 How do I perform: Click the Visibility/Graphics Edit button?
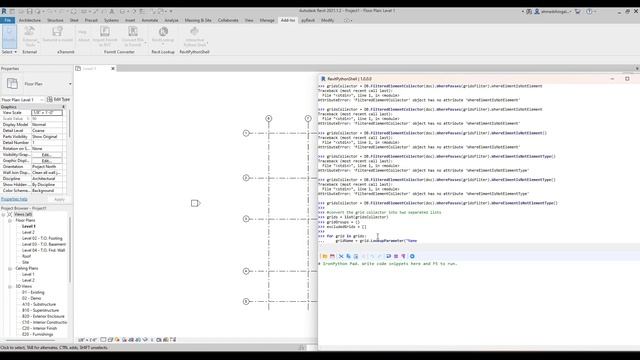47,155
